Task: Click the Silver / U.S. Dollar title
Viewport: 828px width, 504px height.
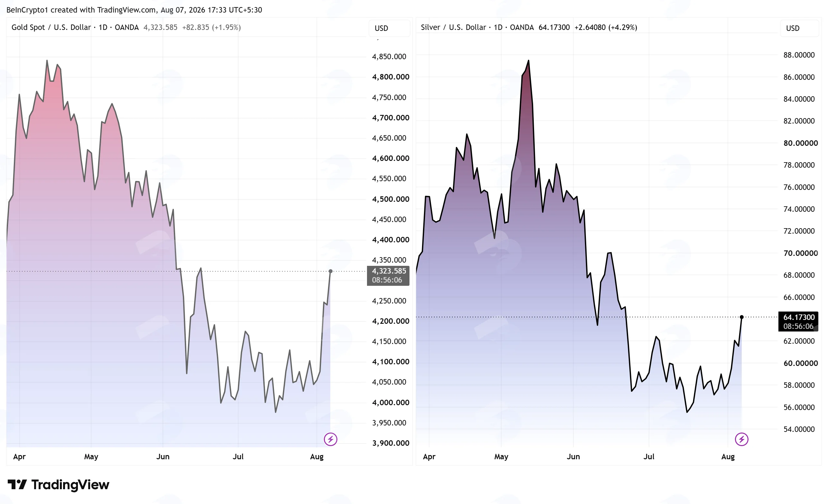Action: click(453, 27)
